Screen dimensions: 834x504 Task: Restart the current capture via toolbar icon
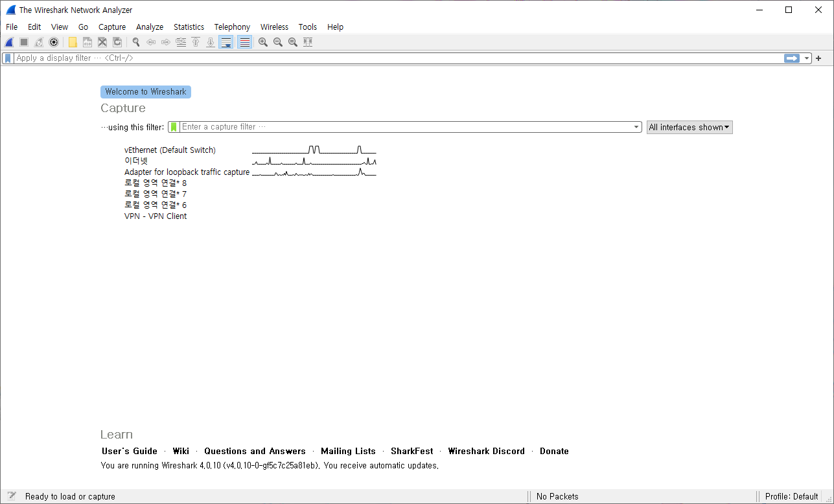39,42
